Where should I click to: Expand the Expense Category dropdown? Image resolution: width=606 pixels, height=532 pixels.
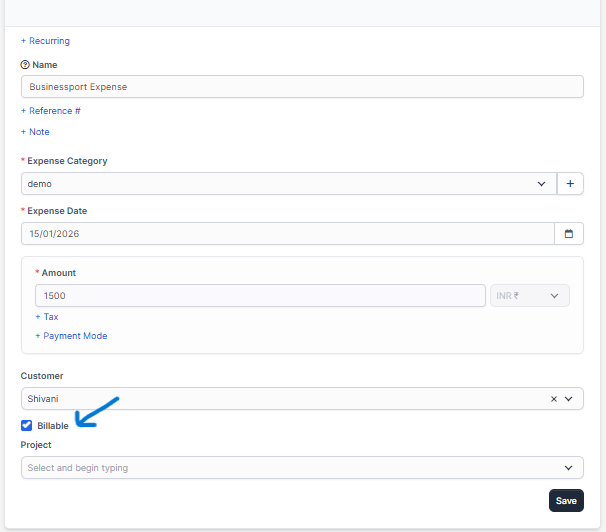(x=542, y=184)
